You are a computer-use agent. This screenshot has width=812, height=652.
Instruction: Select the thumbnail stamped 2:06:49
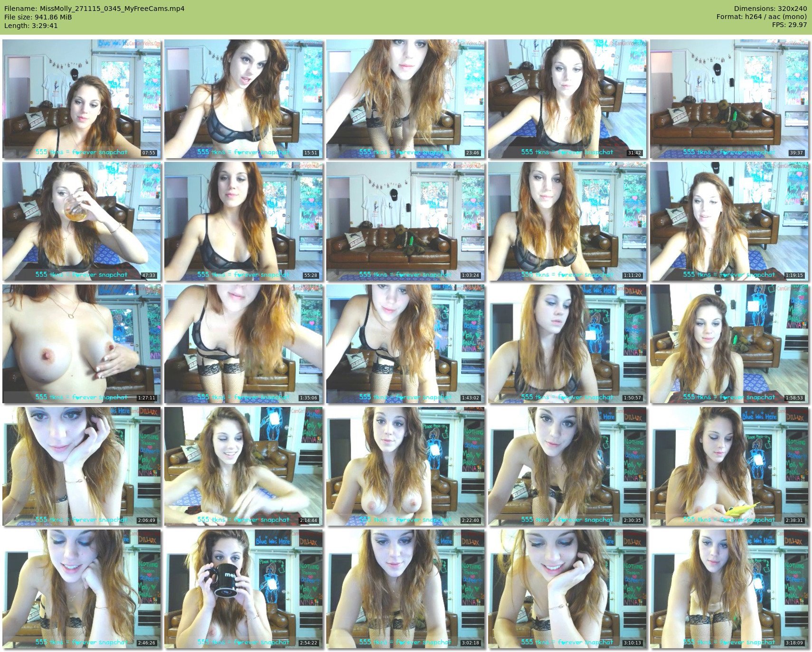81,466
